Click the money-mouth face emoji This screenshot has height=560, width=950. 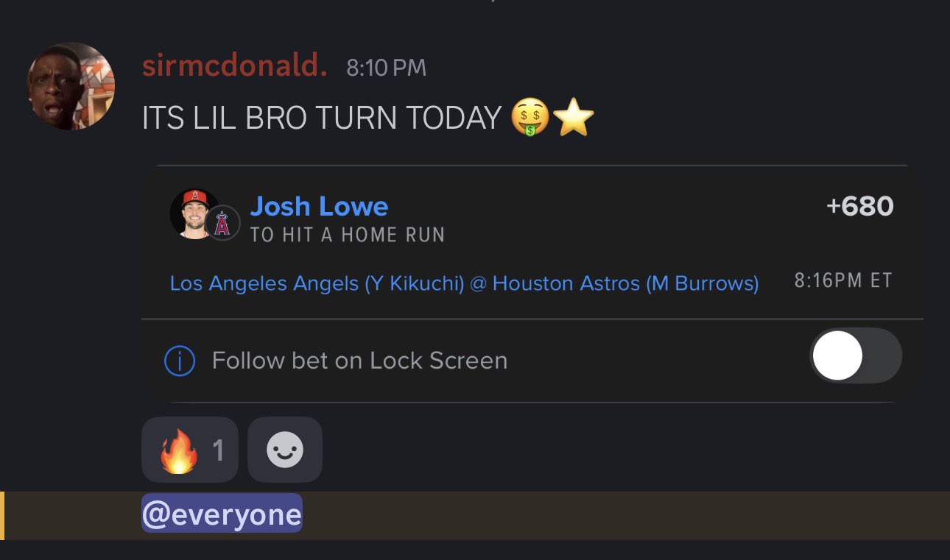[530, 118]
